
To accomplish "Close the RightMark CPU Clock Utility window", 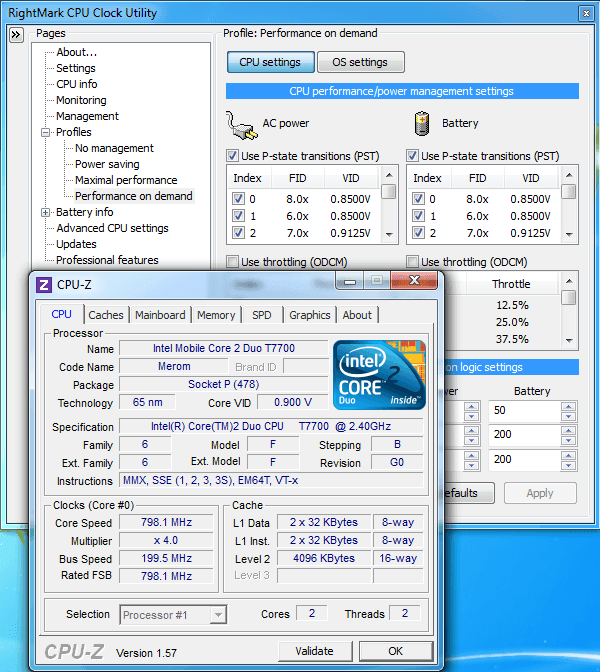I will [586, 14].
